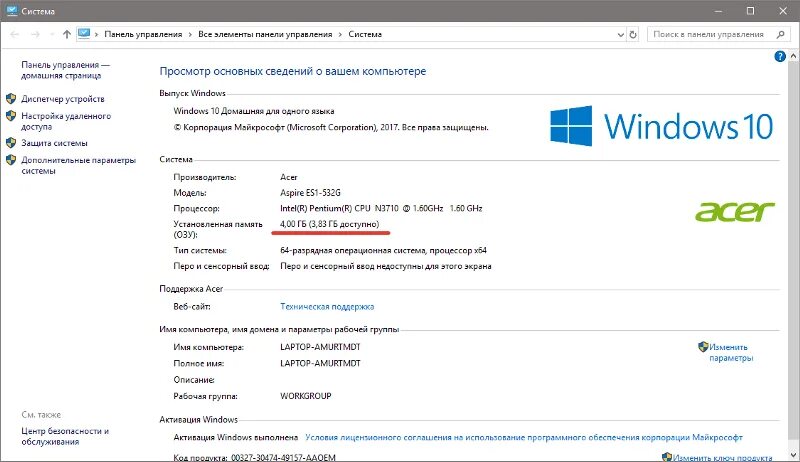Select Все элементы панели управления breadcrumb
The width and height of the screenshot is (800, 462).
[265, 34]
